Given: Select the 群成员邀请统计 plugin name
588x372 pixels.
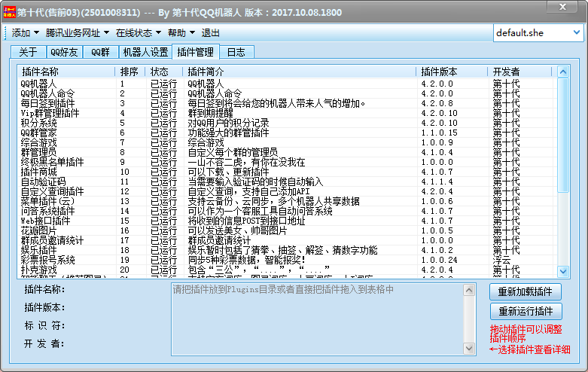Looking at the screenshot, I should [52, 240].
